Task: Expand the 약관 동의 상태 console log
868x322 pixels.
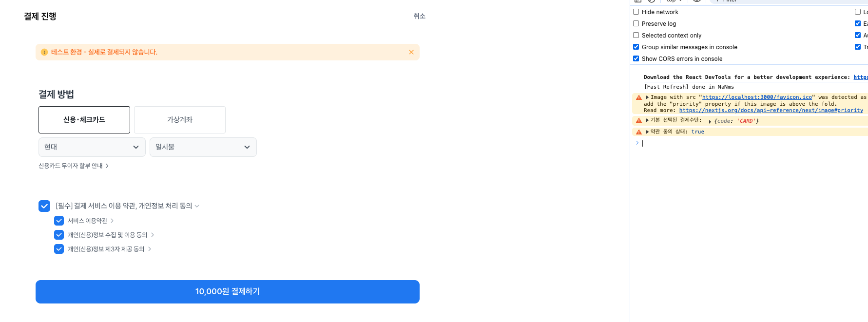Action: (x=647, y=132)
